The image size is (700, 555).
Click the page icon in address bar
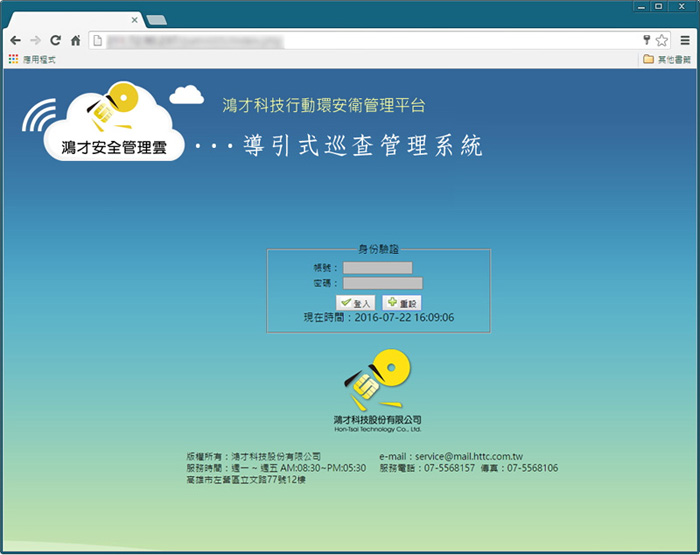click(98, 41)
